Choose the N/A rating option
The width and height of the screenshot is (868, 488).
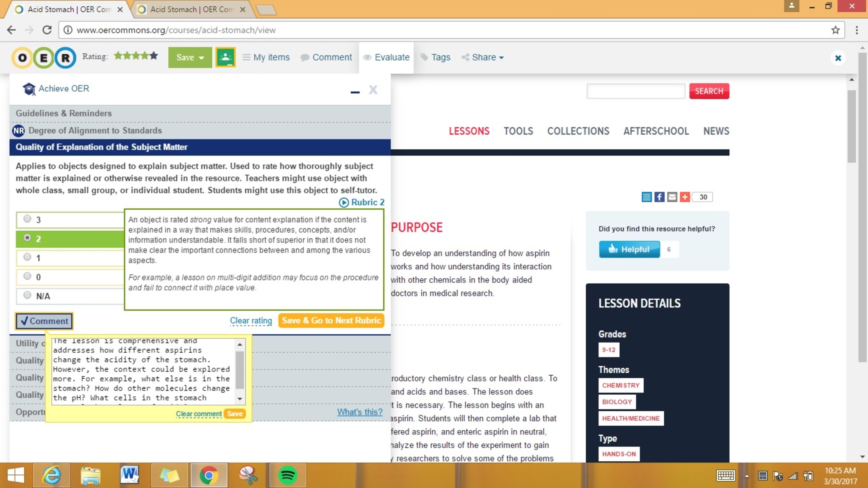pyautogui.click(x=28, y=295)
